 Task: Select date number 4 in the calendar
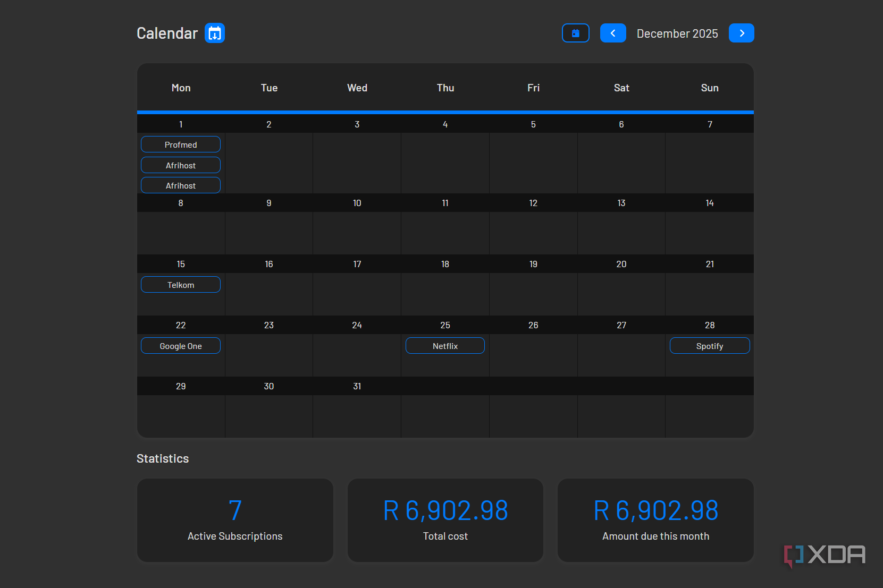[445, 124]
